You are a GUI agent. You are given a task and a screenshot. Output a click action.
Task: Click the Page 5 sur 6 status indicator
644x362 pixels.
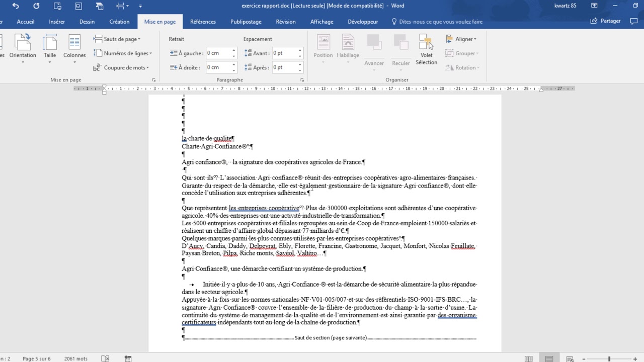[36, 358]
